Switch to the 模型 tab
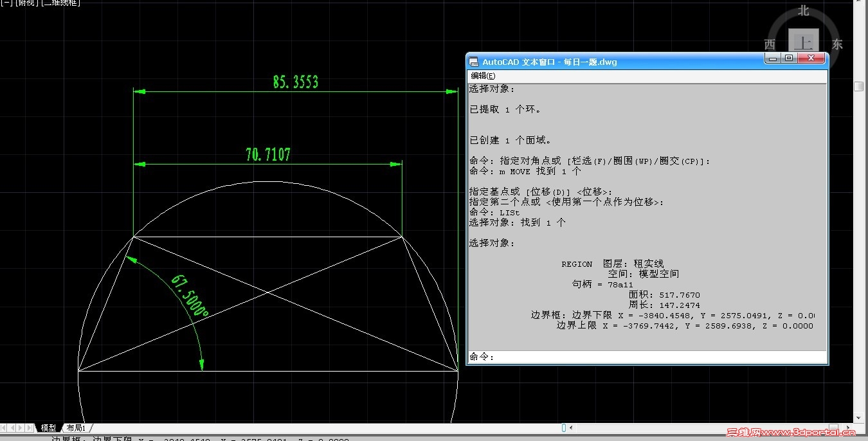 pyautogui.click(x=48, y=428)
